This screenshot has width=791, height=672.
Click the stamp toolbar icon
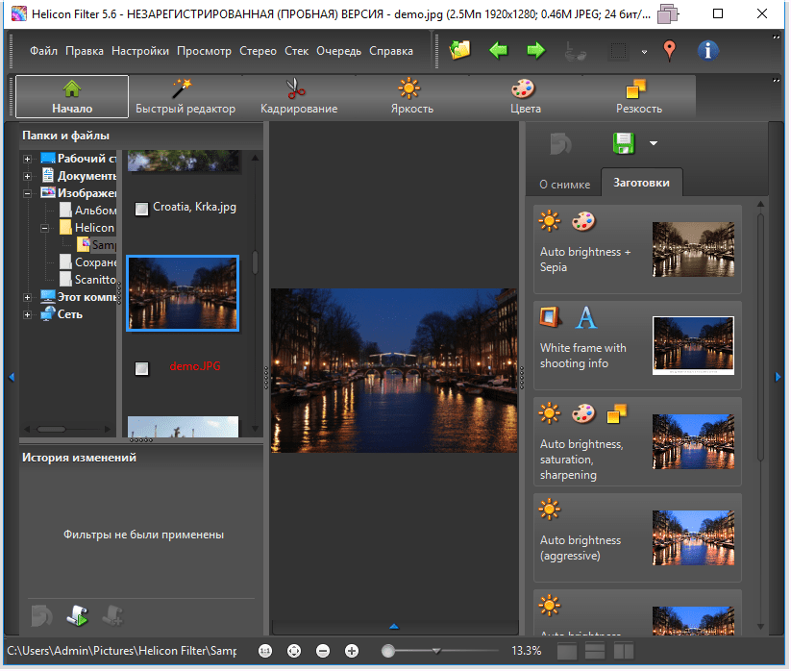click(x=575, y=50)
